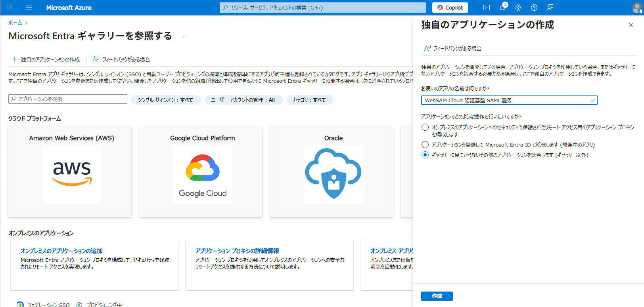
Task: Click 独自のアプリケーションの作成 in the toolbar
Action: click(x=46, y=59)
